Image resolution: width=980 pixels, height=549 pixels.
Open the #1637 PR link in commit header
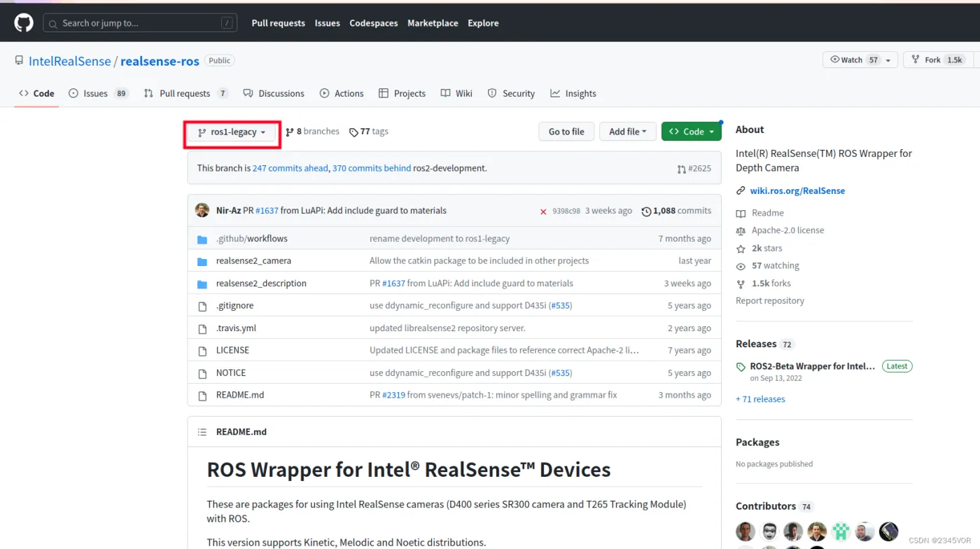(267, 211)
